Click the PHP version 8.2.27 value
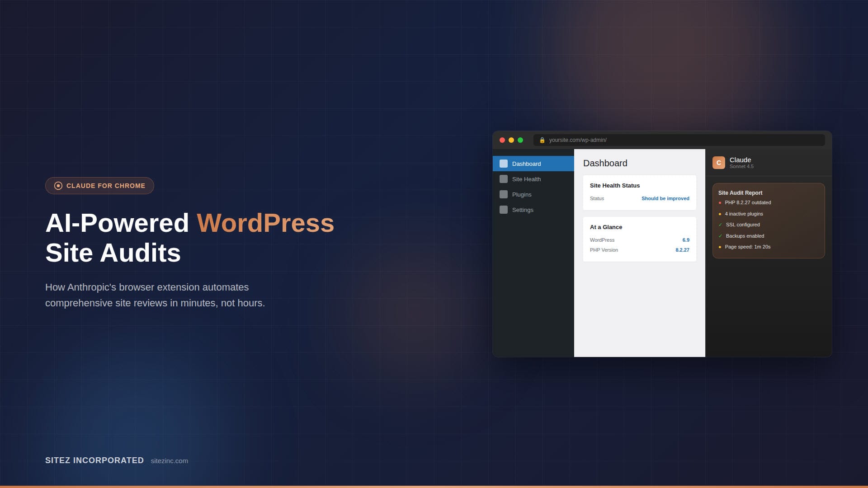The image size is (868, 488). click(x=682, y=250)
